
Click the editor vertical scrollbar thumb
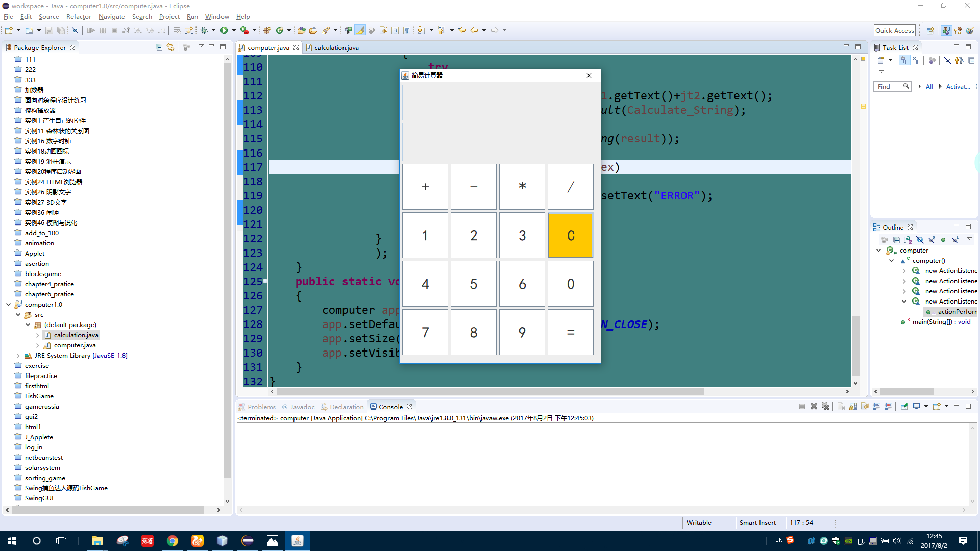pos(855,345)
